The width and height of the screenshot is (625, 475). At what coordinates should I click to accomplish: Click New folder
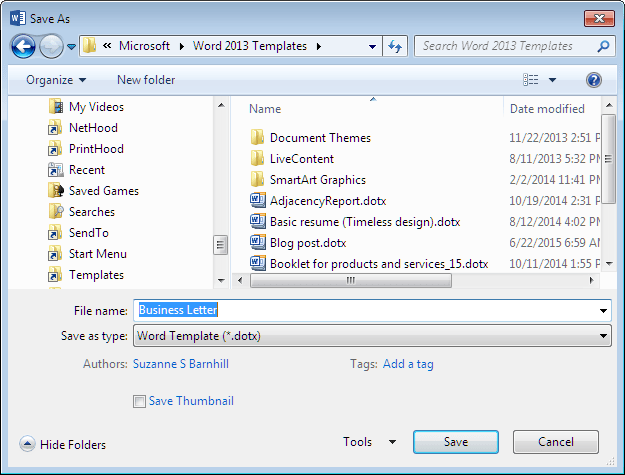(x=146, y=80)
